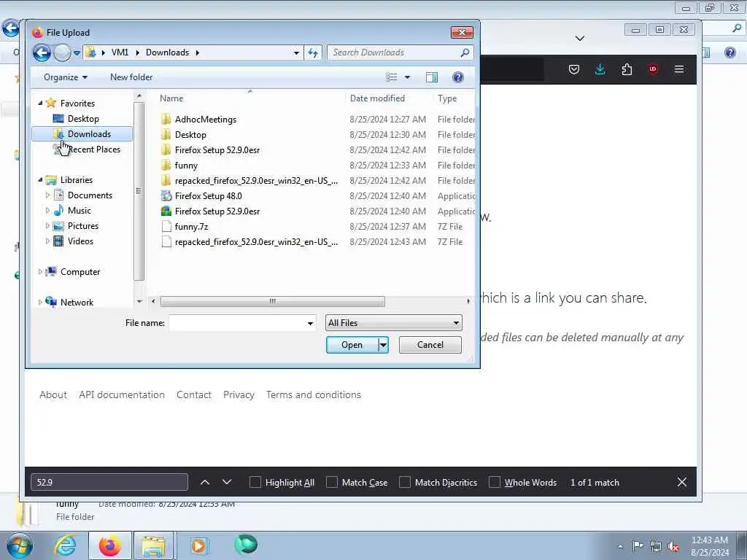Image resolution: width=747 pixels, height=560 pixels.
Task: Open the About link on the page
Action: pos(53,394)
